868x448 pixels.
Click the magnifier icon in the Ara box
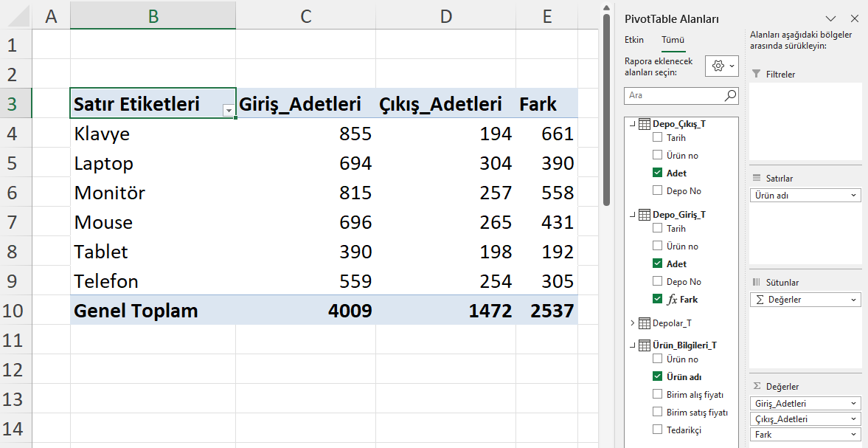click(x=730, y=95)
